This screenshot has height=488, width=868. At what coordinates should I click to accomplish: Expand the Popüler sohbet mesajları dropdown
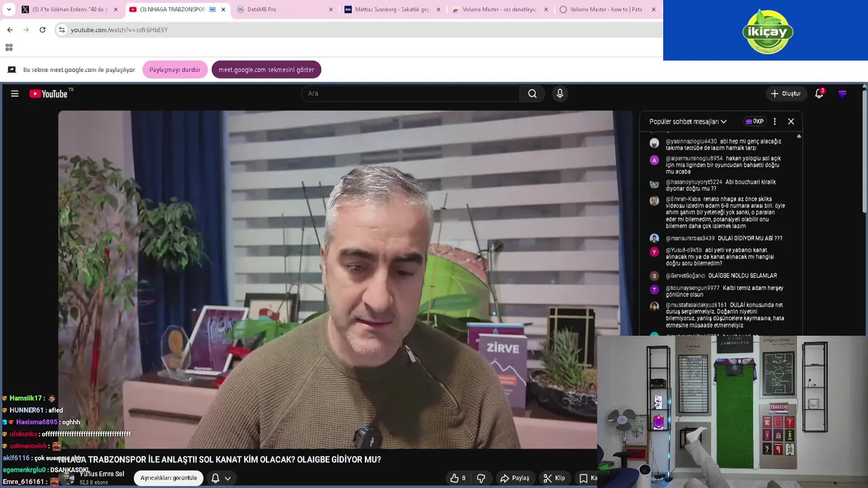(688, 121)
